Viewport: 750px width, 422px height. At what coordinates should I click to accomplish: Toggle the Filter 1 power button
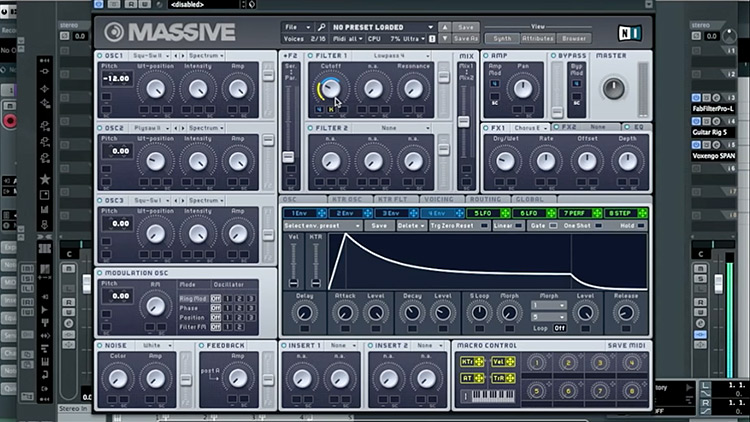click(310, 56)
